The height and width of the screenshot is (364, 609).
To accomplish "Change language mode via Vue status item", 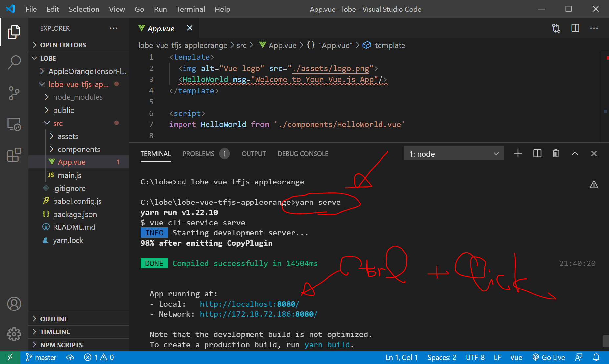I will (516, 357).
